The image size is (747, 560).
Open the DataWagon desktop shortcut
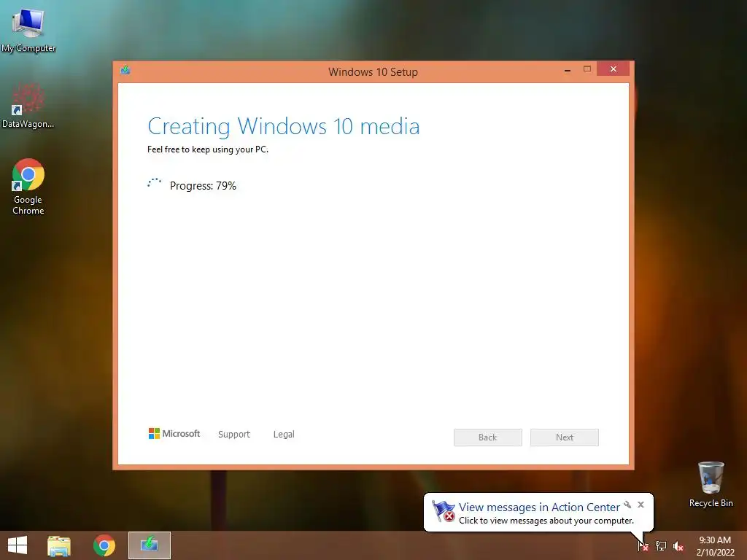coord(28,106)
